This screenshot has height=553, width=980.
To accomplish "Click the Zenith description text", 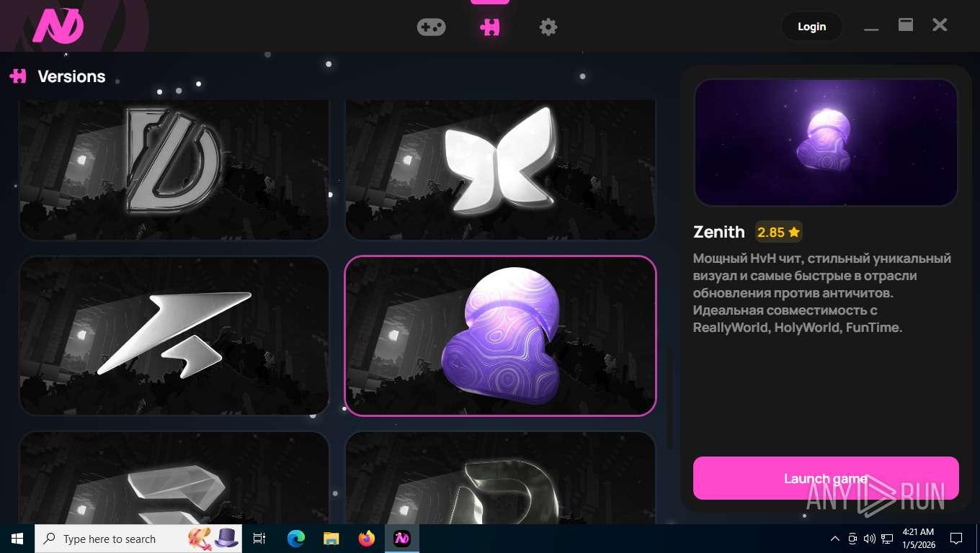I will click(x=822, y=293).
